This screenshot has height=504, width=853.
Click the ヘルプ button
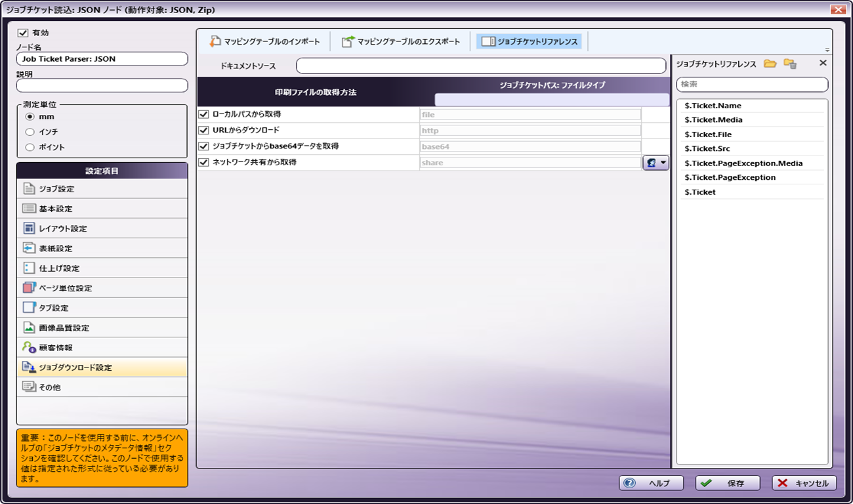pos(651,483)
